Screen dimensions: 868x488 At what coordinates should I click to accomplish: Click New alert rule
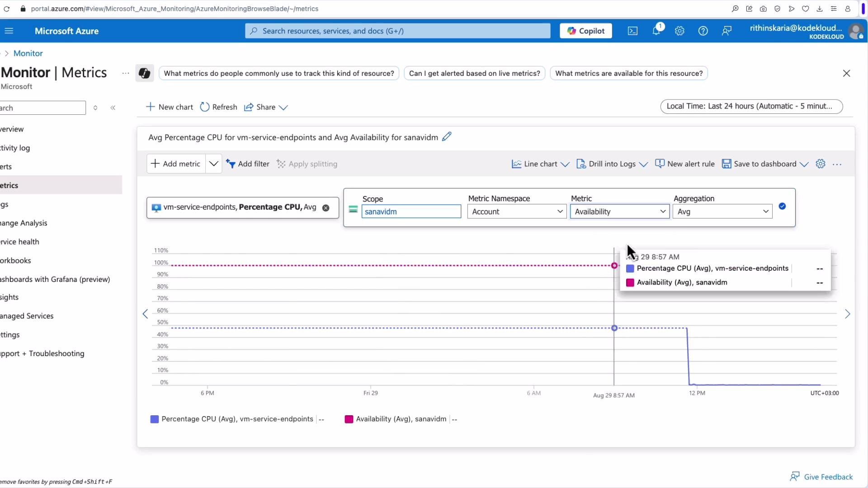click(685, 164)
